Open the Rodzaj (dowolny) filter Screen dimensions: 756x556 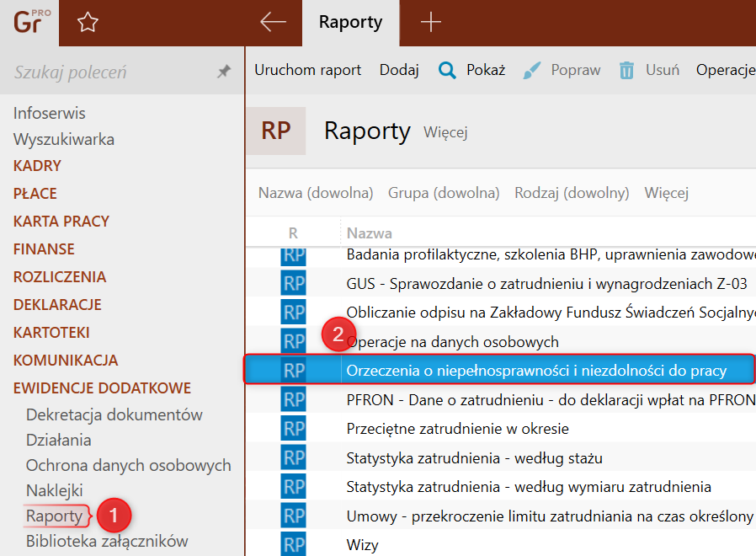[572, 193]
